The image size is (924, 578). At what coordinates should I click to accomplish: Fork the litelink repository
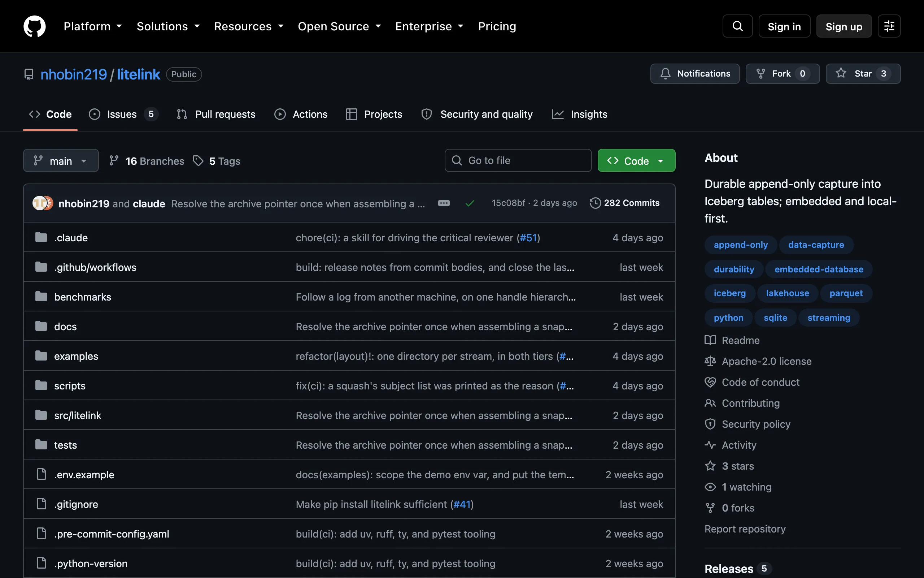[x=783, y=73]
